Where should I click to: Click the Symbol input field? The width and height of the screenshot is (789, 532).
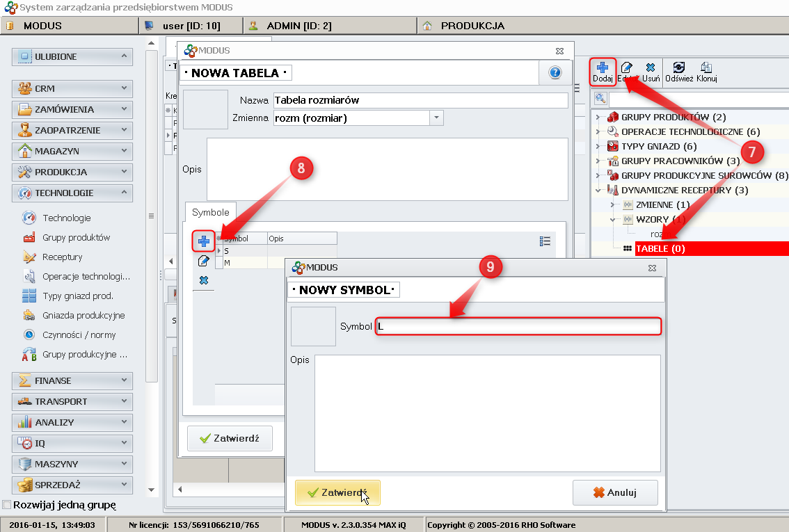(518, 326)
